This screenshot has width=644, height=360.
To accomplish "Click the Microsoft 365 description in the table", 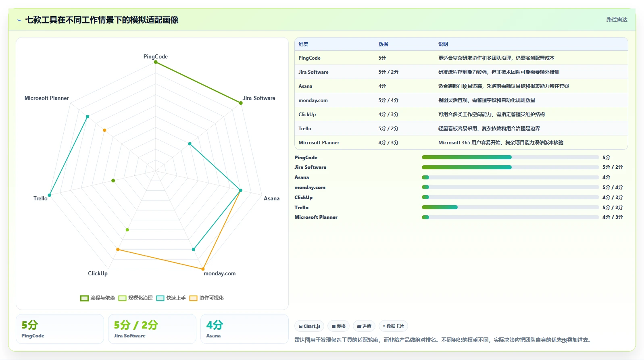I will (x=501, y=143).
